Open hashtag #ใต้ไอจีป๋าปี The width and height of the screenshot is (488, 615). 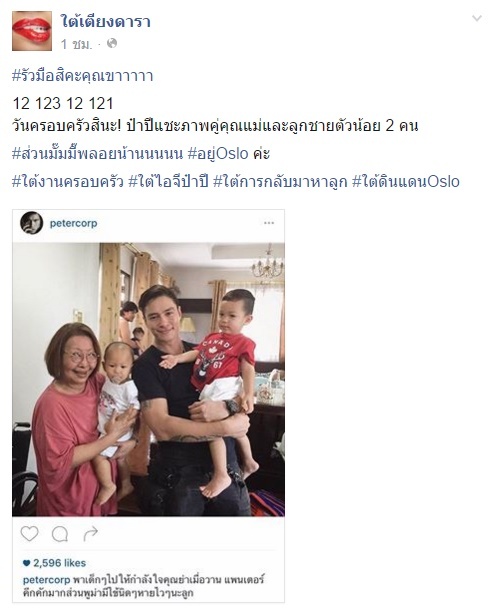pyautogui.click(x=168, y=181)
